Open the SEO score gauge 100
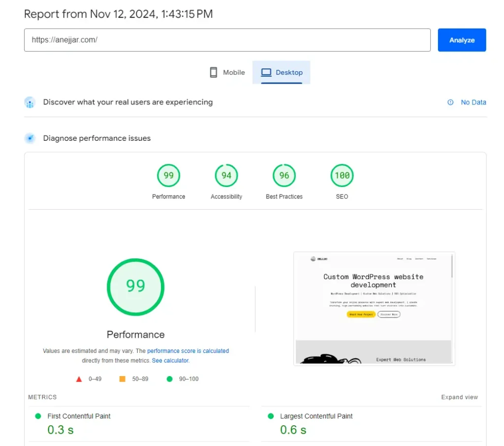The image size is (504, 446). (x=342, y=175)
